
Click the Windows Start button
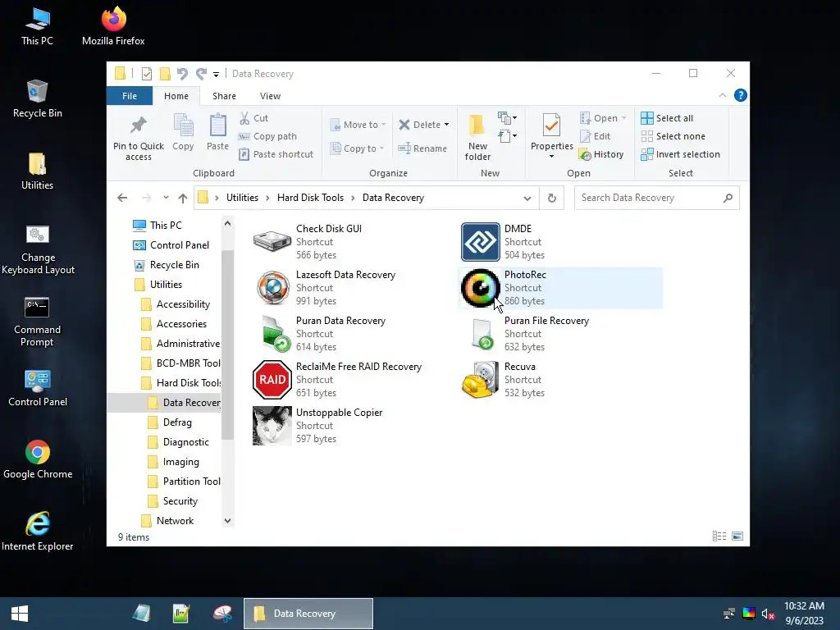pyautogui.click(x=20, y=614)
